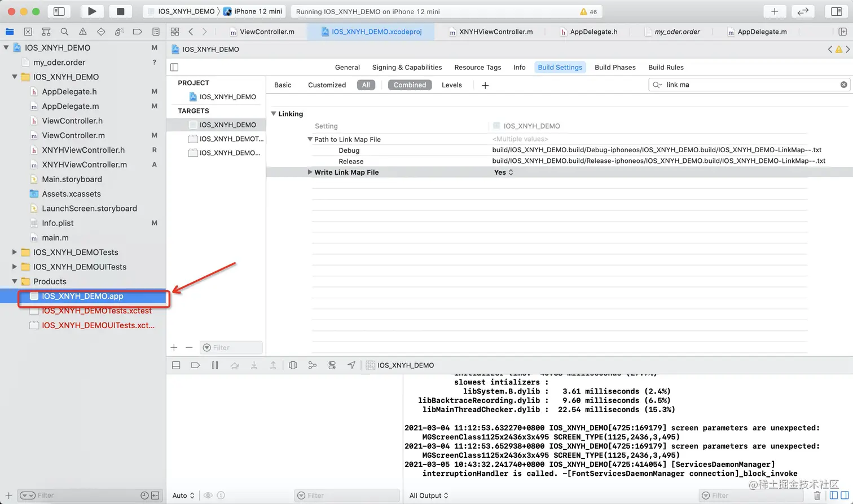Toggle the console pane

point(845,496)
